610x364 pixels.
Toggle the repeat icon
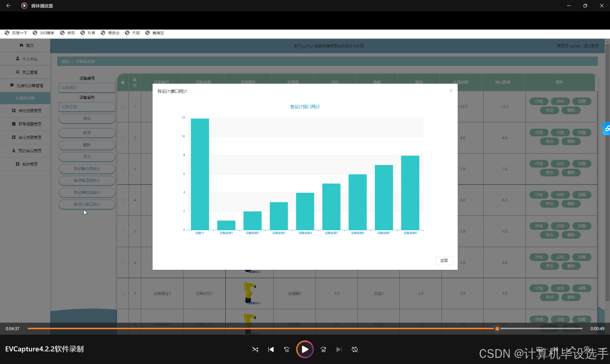pyautogui.click(x=355, y=349)
